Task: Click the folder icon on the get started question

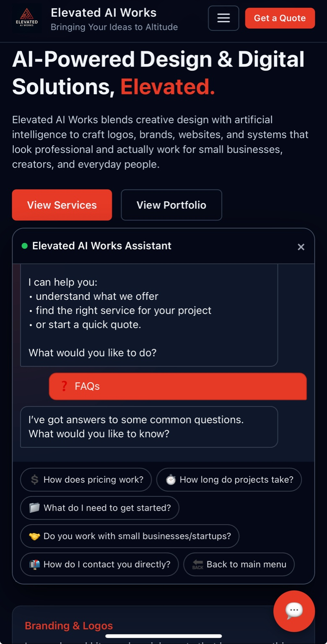Action: pos(35,508)
